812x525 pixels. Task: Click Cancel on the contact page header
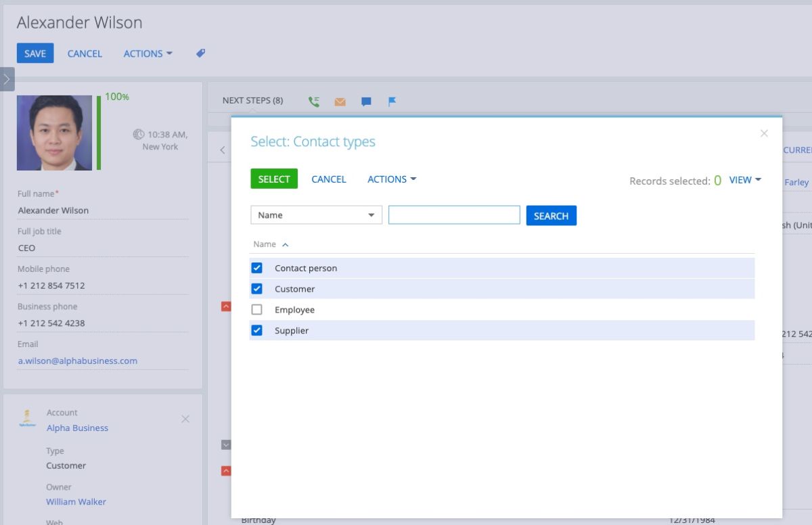tap(85, 53)
